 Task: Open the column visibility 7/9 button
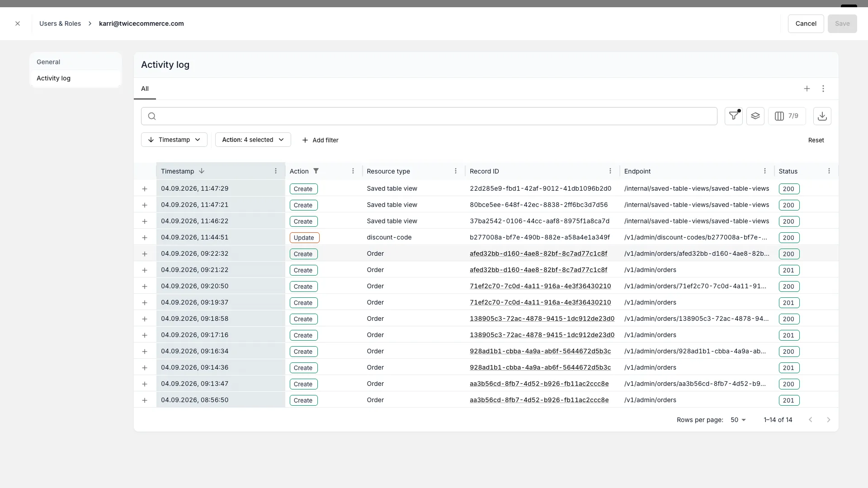coord(787,116)
